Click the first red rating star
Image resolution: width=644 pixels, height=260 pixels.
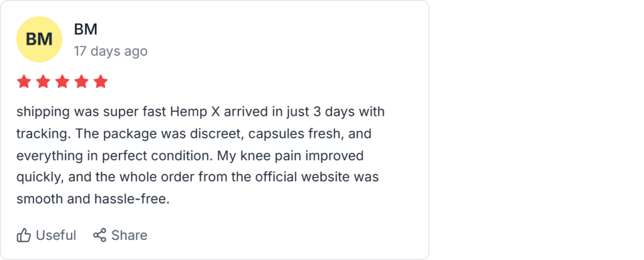24,82
